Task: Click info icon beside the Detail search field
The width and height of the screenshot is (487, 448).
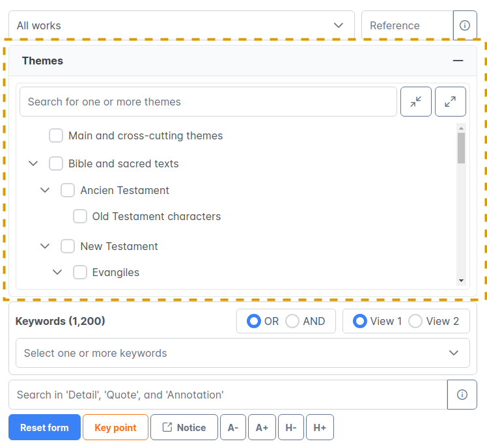Action: tap(462, 395)
